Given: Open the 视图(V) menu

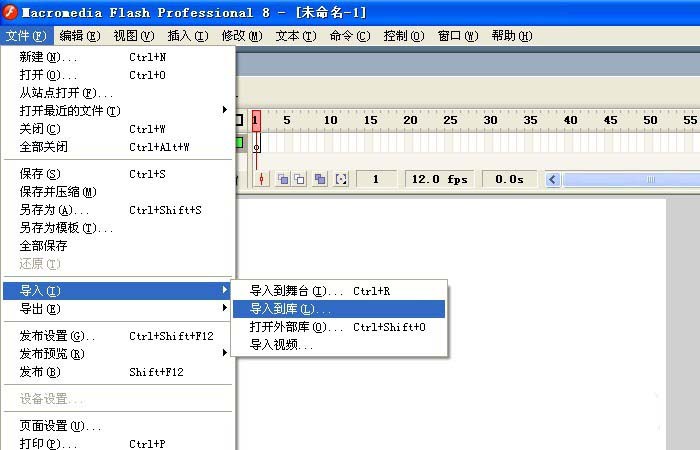Looking at the screenshot, I should [x=134, y=36].
